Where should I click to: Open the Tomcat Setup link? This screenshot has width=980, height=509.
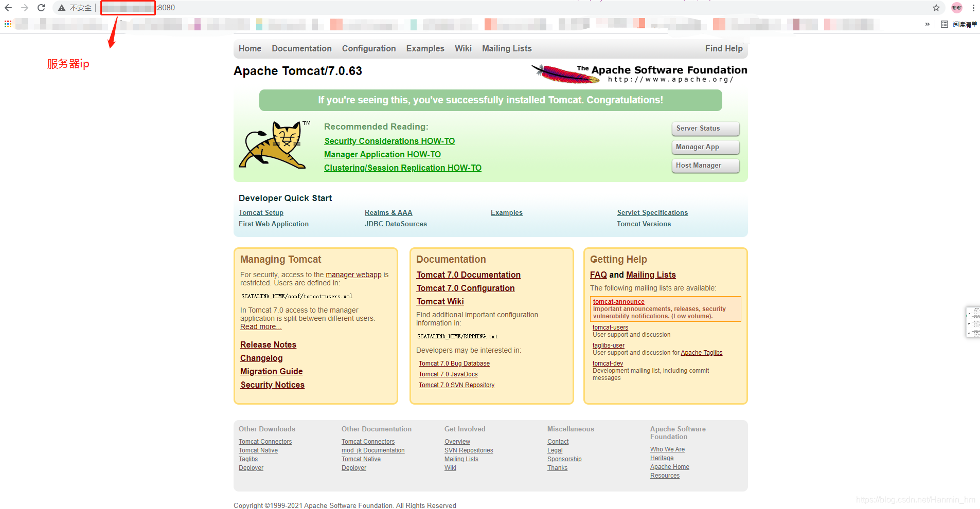coord(261,212)
